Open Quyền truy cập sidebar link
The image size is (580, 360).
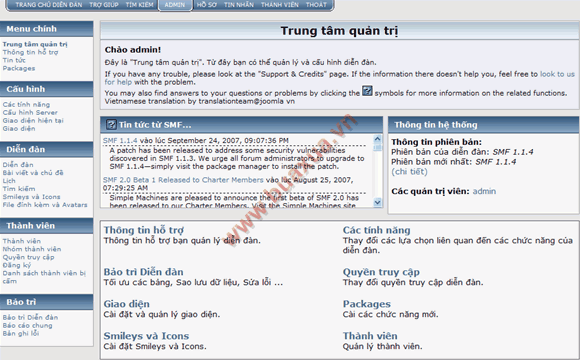28,257
